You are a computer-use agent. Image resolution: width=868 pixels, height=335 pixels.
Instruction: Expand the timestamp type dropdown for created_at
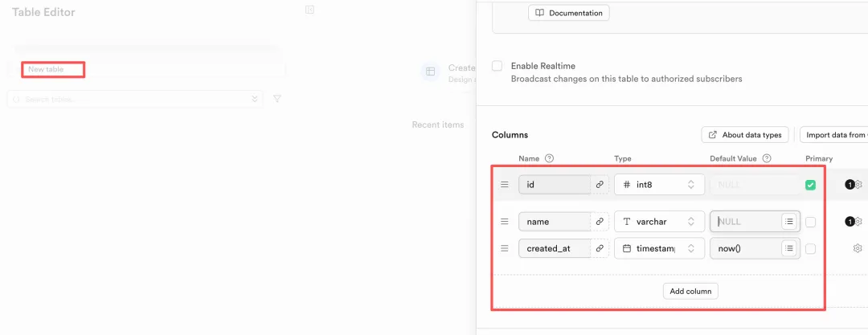pyautogui.click(x=659, y=249)
